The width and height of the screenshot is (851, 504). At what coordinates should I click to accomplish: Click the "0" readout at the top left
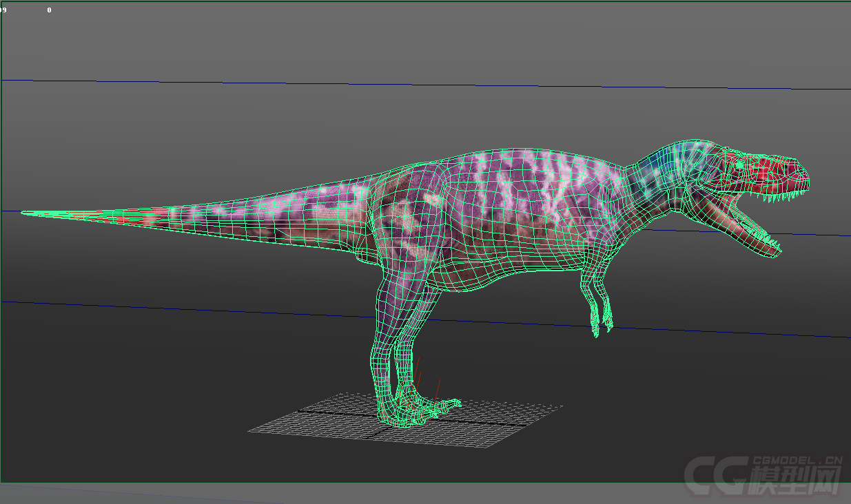click(49, 10)
